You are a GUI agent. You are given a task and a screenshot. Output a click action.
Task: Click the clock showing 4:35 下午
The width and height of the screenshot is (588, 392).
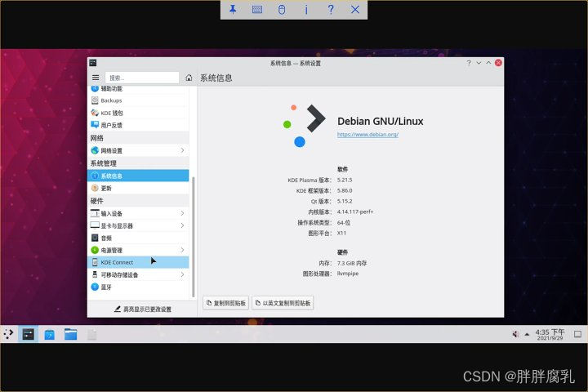pos(550,334)
